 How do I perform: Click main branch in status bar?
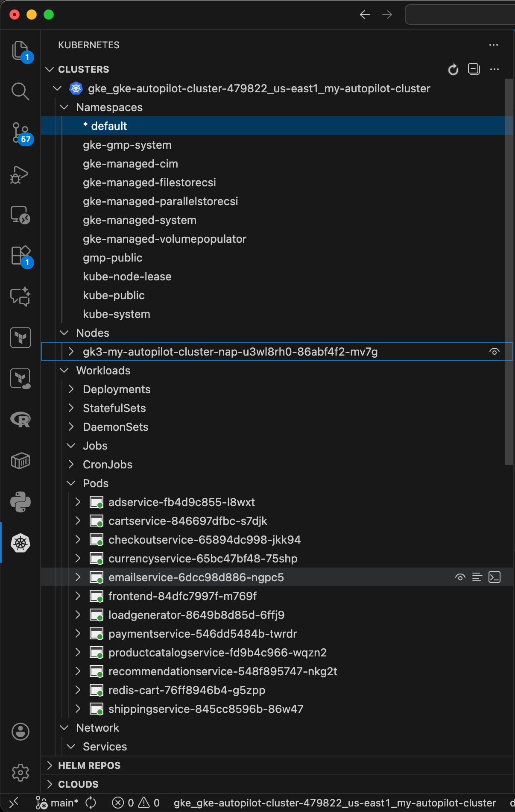point(58,803)
